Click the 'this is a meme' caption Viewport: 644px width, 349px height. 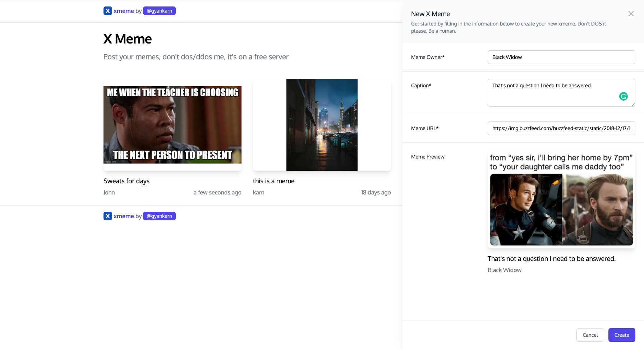pyautogui.click(x=273, y=181)
